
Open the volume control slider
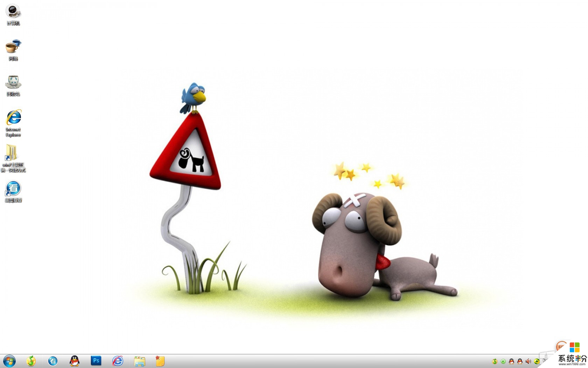(x=528, y=361)
